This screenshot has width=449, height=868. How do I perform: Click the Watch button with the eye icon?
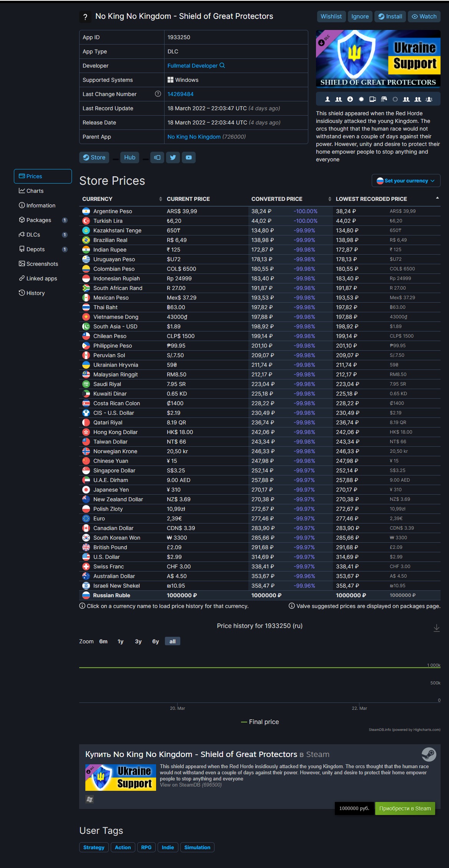click(424, 17)
